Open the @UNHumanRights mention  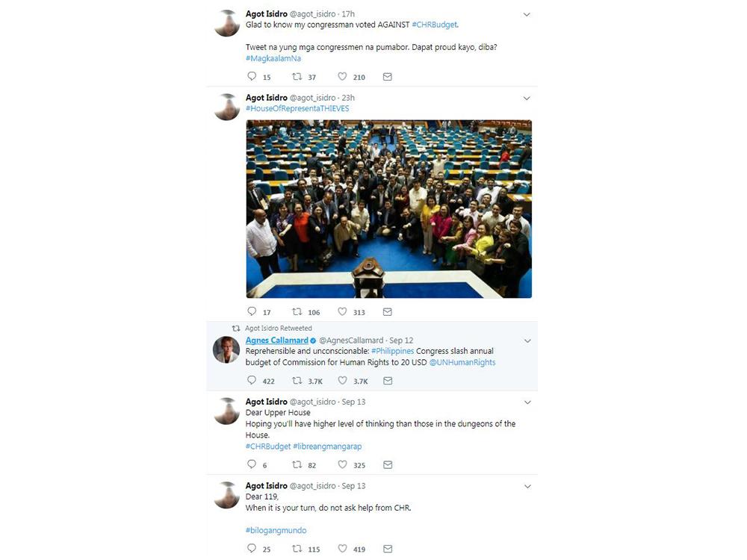click(x=462, y=362)
